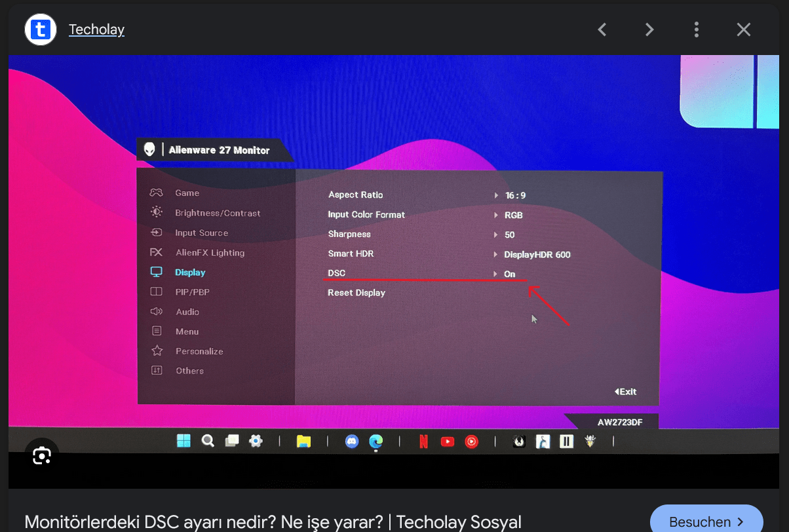
Task: Click the Techolay round logo avatar
Action: tap(41, 29)
